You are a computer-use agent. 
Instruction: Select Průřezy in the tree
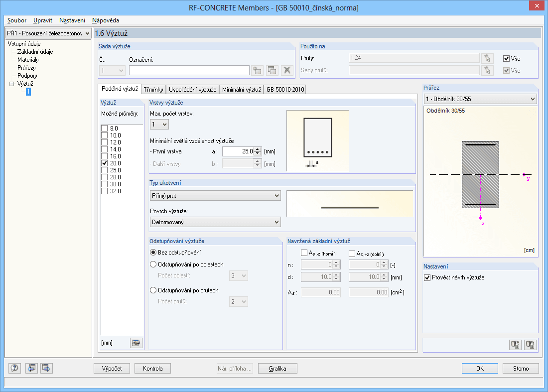coord(26,68)
